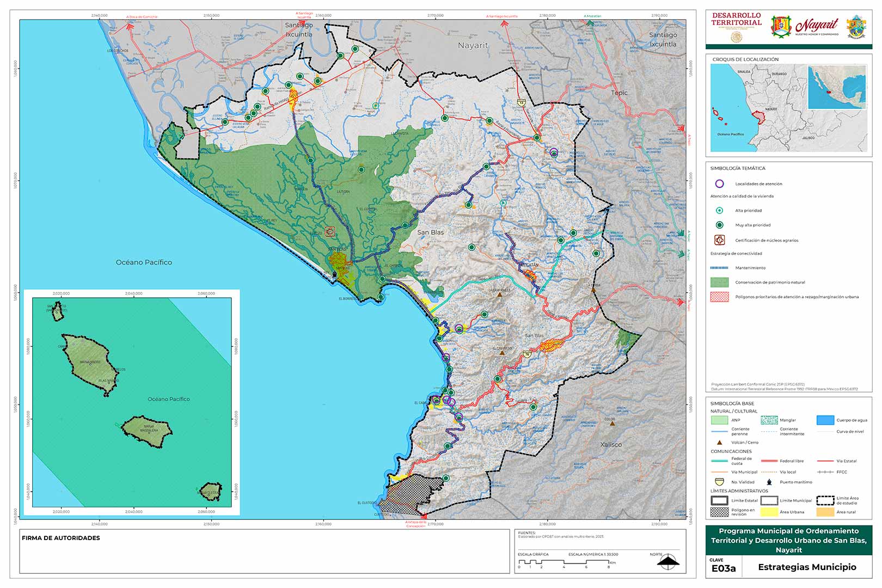The width and height of the screenshot is (882, 588).
Task: Click the "Estrategias Municipio" map title
Action: [807, 567]
